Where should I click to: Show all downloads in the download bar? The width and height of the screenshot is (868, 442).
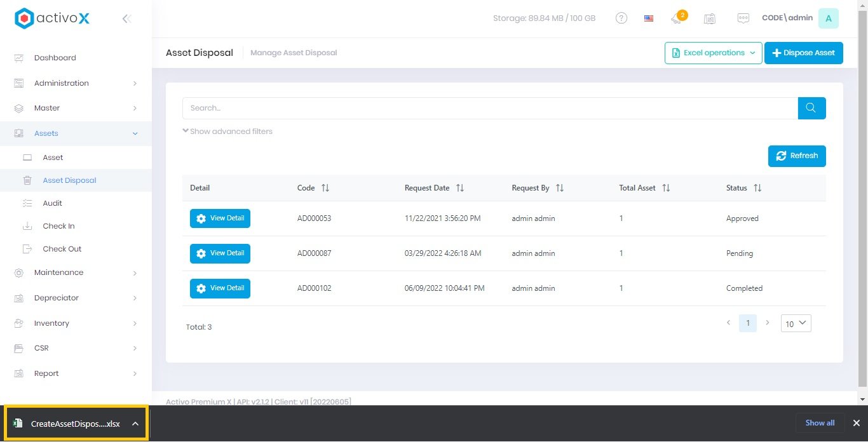click(820, 423)
